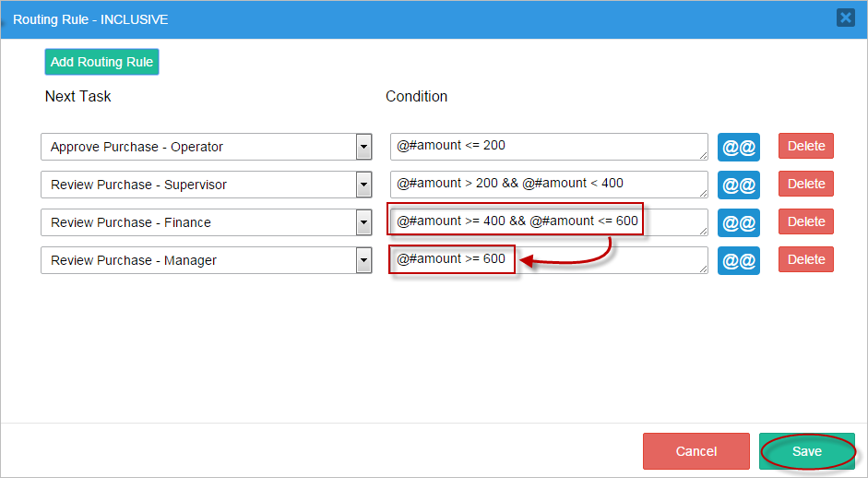Close the Routing Rule dialog with X
868x478 pixels.
tap(844, 18)
